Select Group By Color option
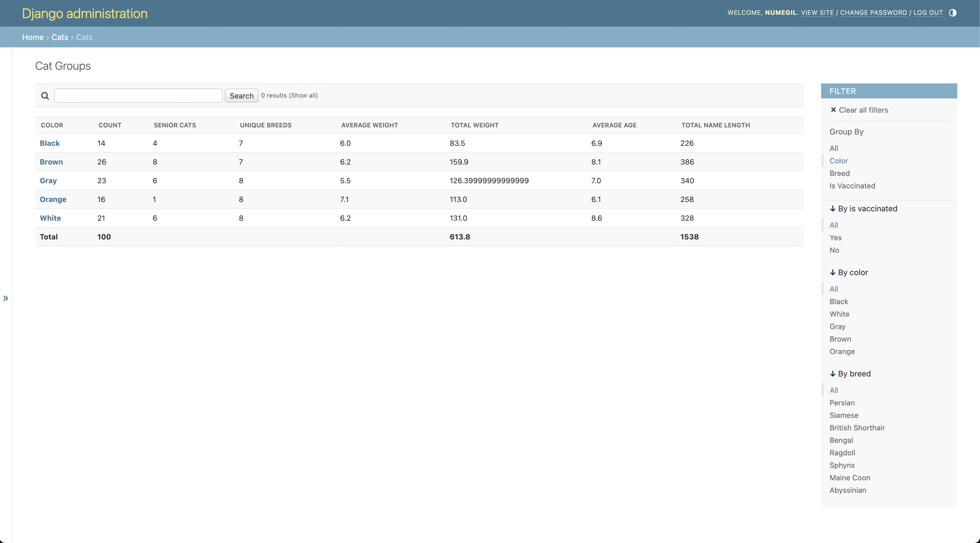The width and height of the screenshot is (980, 543). point(838,161)
